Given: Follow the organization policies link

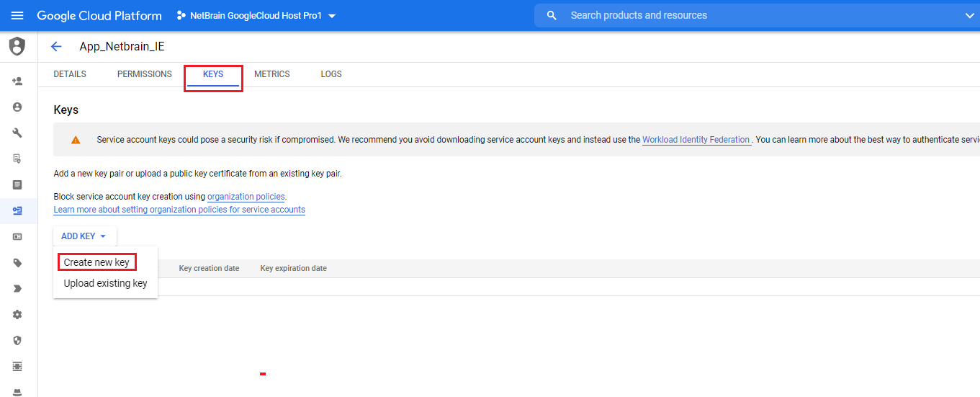Looking at the screenshot, I should click(246, 197).
